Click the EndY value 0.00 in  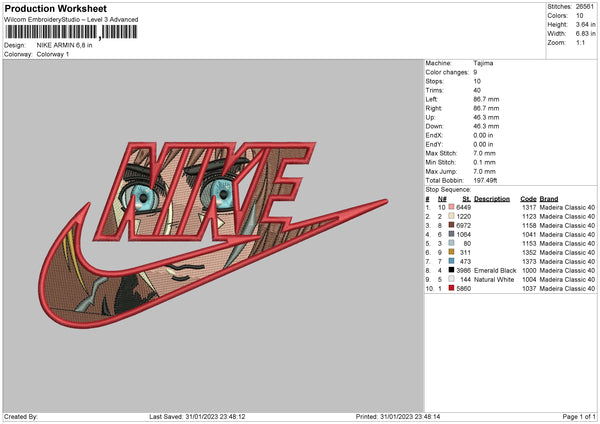pyautogui.click(x=483, y=145)
